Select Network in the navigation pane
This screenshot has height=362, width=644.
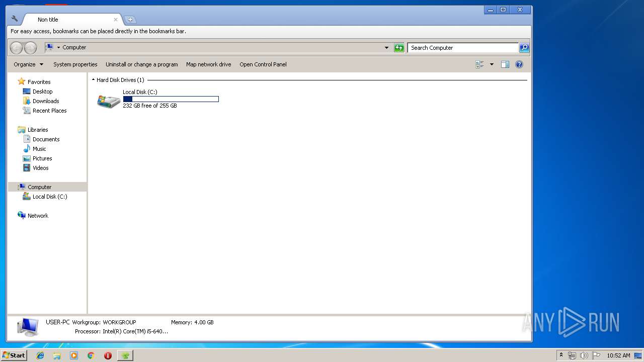click(38, 216)
